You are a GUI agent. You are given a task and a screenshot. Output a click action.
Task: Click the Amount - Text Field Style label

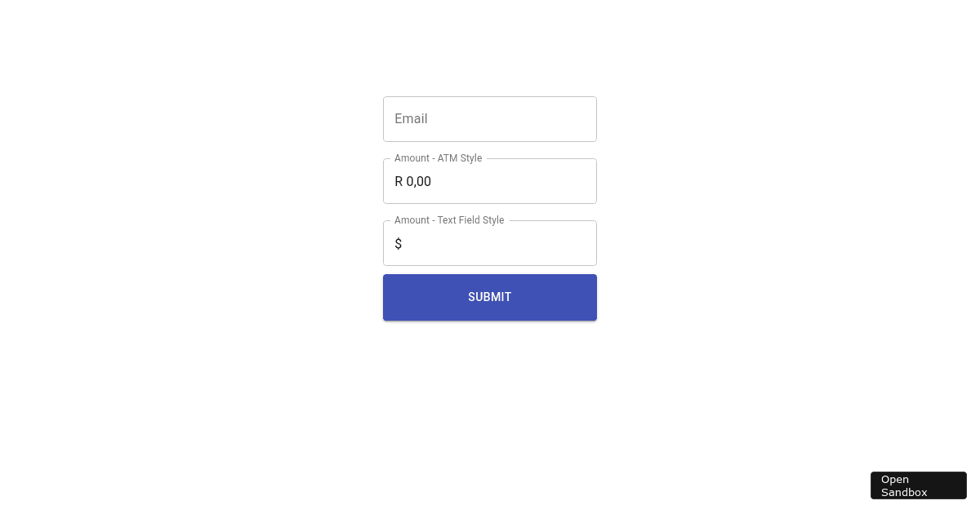(449, 220)
